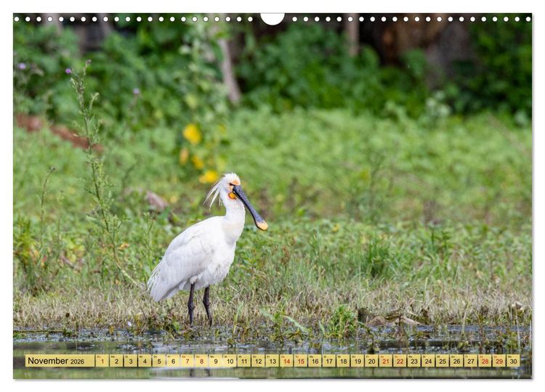Select the red day 14 cell
545x392 pixels.
pyautogui.click(x=286, y=361)
